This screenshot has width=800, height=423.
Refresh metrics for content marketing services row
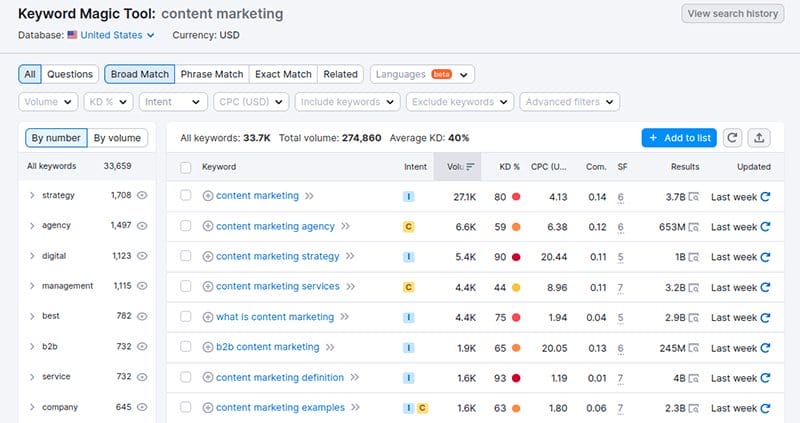pos(765,287)
